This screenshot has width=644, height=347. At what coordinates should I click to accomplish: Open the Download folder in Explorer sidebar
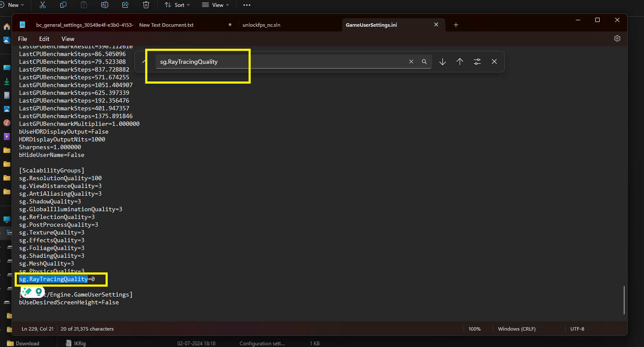(x=23, y=343)
